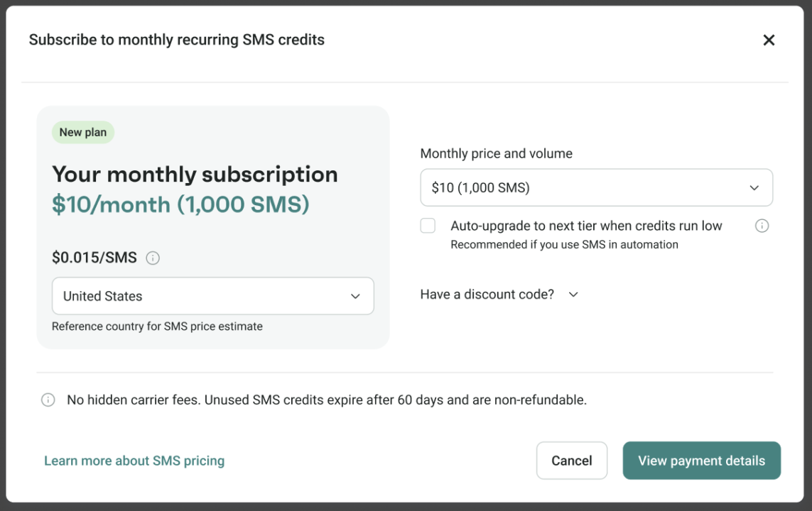Click the New plan badge
The width and height of the screenshot is (812, 511).
[x=83, y=133]
